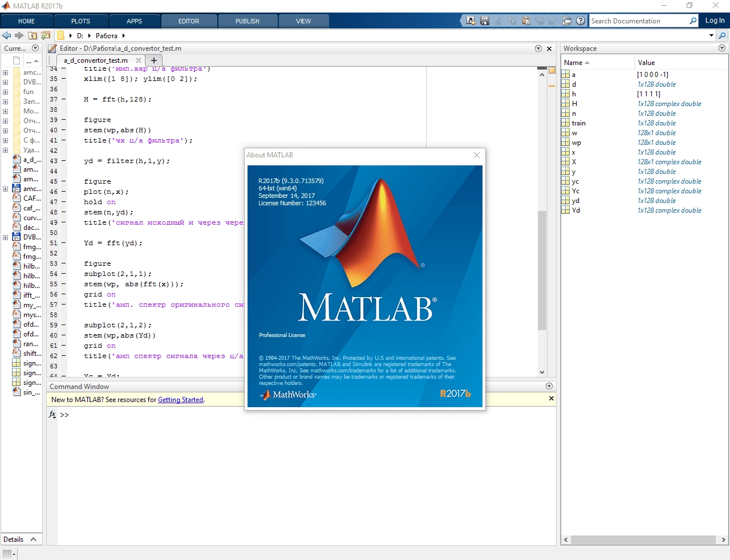Redo the action with the redo arrow
Screen dimensions: 730x560
coord(553,21)
